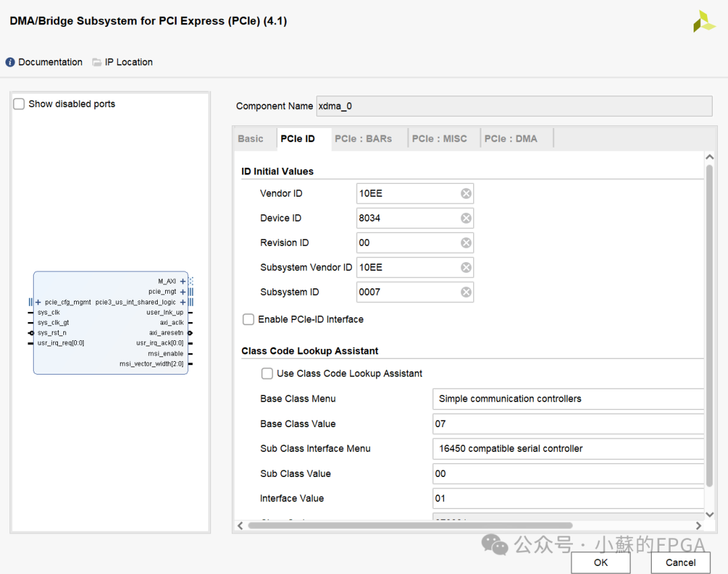
Task: Open the Sub Class Interface Menu dropdown
Action: (x=568, y=449)
